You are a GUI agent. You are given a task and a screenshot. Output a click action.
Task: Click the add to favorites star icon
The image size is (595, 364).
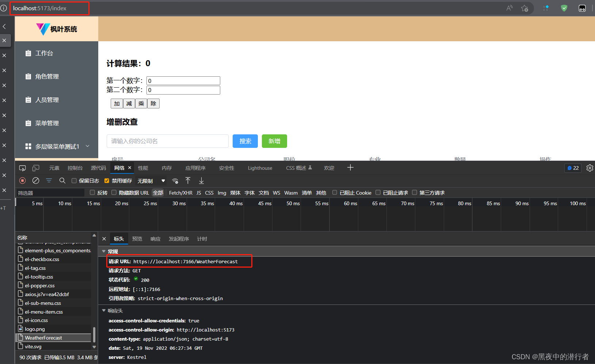525,8
